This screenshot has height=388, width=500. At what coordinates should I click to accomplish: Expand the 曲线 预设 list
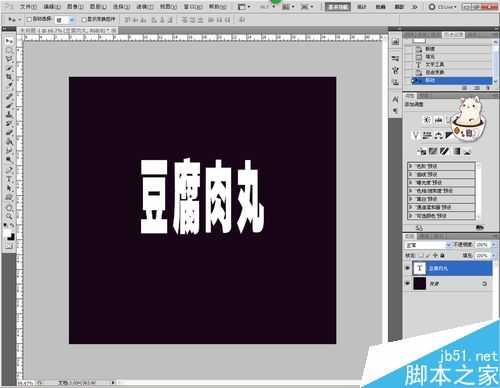pyautogui.click(x=411, y=174)
